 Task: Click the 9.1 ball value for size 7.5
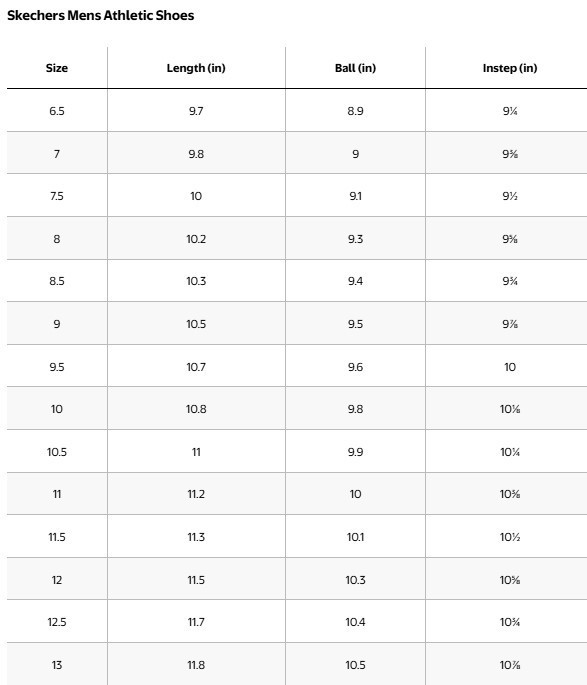coord(356,196)
